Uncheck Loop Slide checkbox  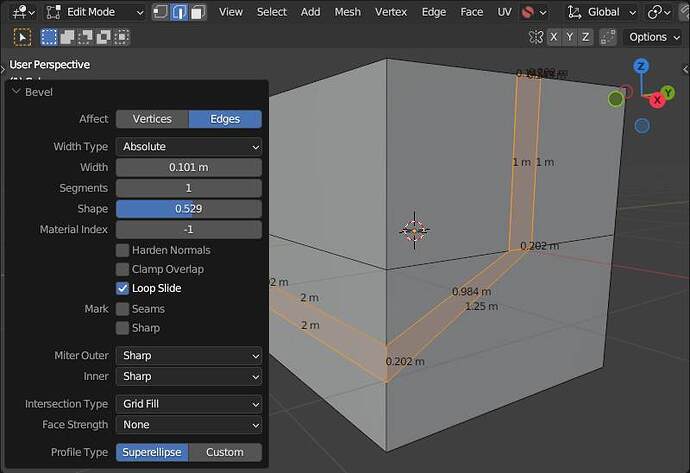122,288
